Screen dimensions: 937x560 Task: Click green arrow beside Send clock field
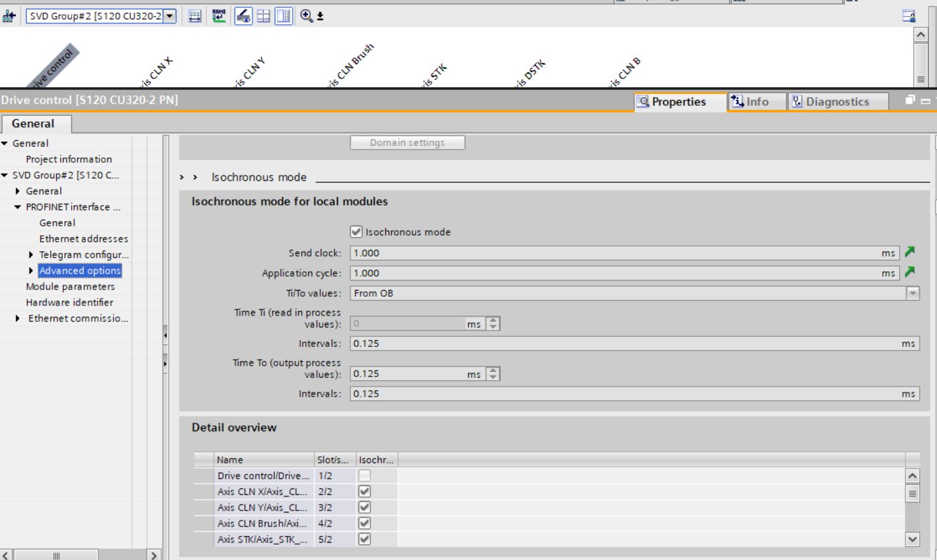pyautogui.click(x=909, y=253)
